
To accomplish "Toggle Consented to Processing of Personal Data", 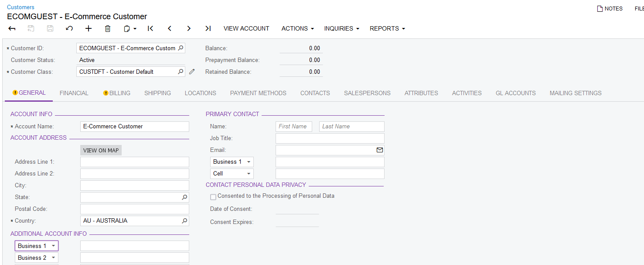I will click(213, 197).
